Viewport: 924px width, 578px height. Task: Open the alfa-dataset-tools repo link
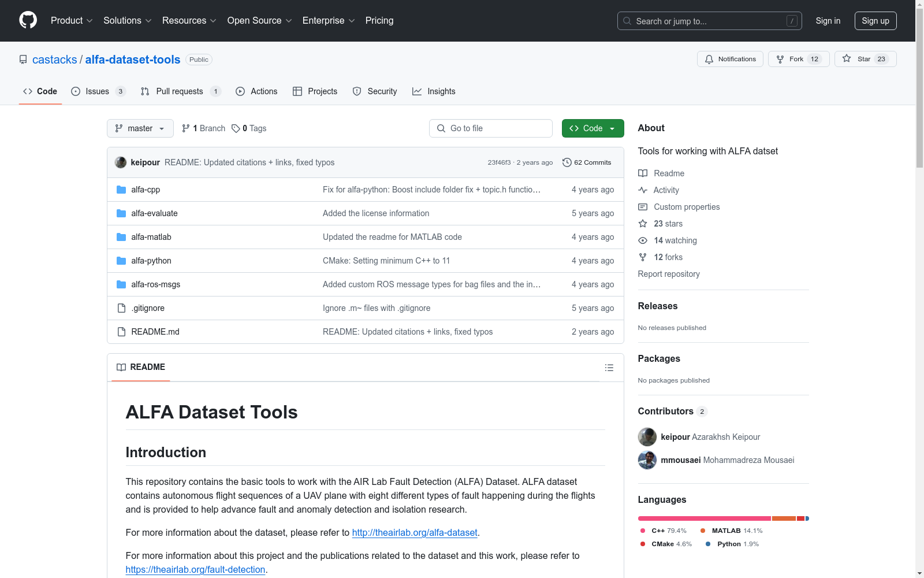[x=133, y=60]
